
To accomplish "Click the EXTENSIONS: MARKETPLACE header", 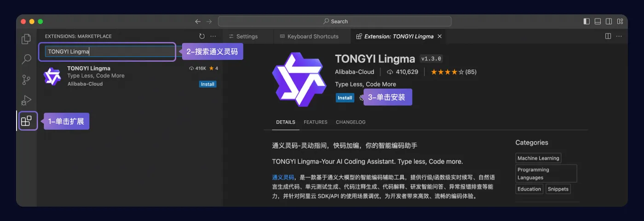I will [x=78, y=36].
